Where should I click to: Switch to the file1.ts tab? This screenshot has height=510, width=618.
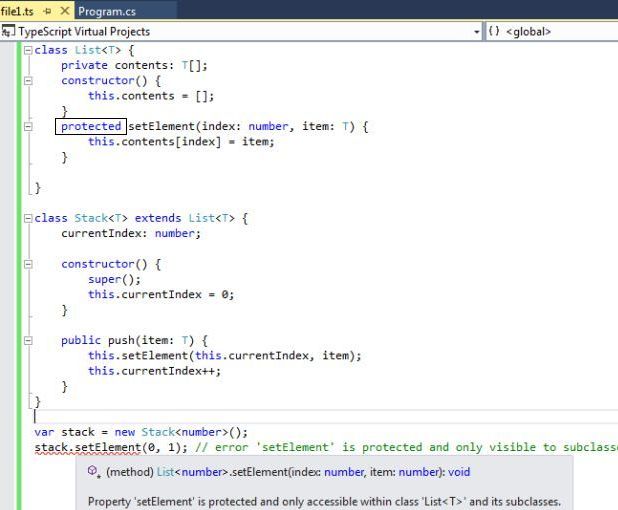coord(17,11)
